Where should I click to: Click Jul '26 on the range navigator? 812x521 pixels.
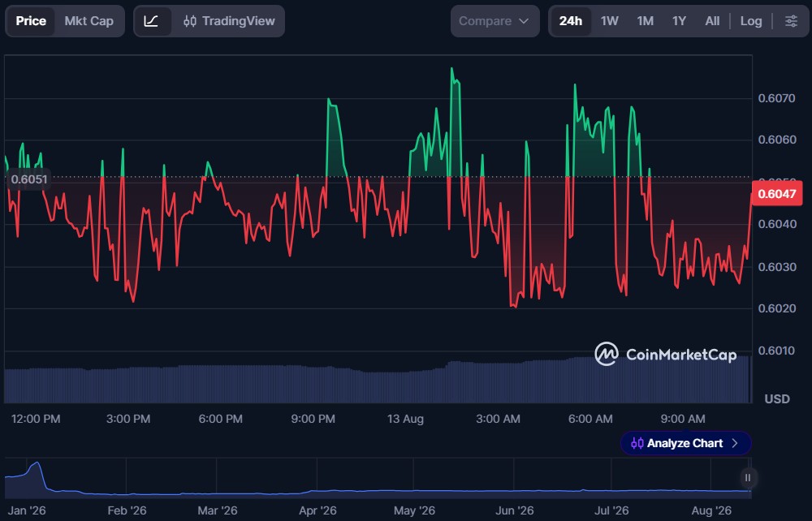(611, 510)
